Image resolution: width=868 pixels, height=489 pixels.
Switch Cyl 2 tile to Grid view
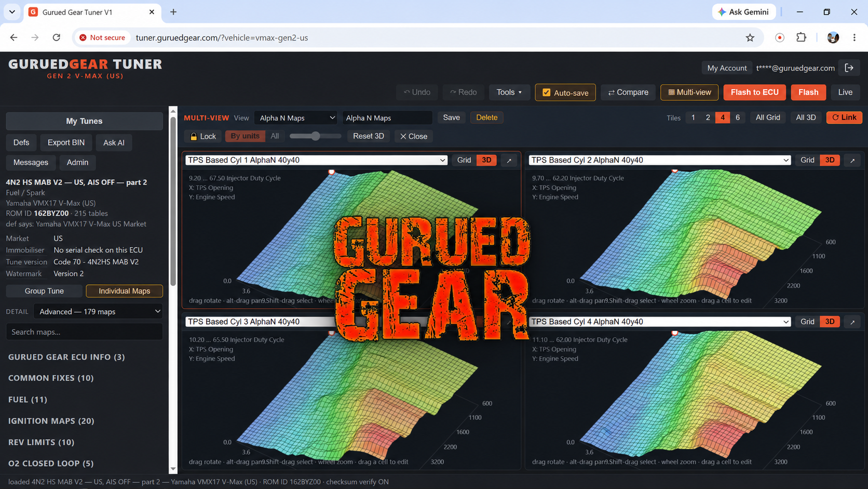(807, 160)
